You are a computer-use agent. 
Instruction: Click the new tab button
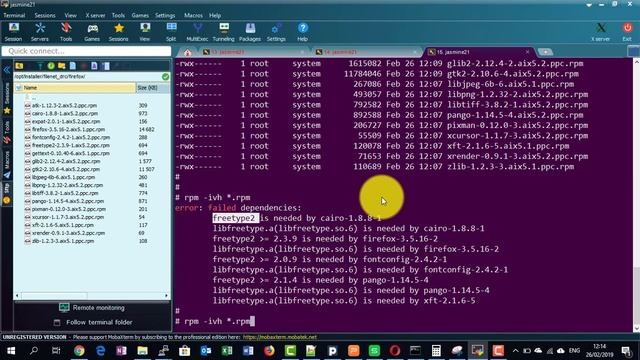pos(545,52)
